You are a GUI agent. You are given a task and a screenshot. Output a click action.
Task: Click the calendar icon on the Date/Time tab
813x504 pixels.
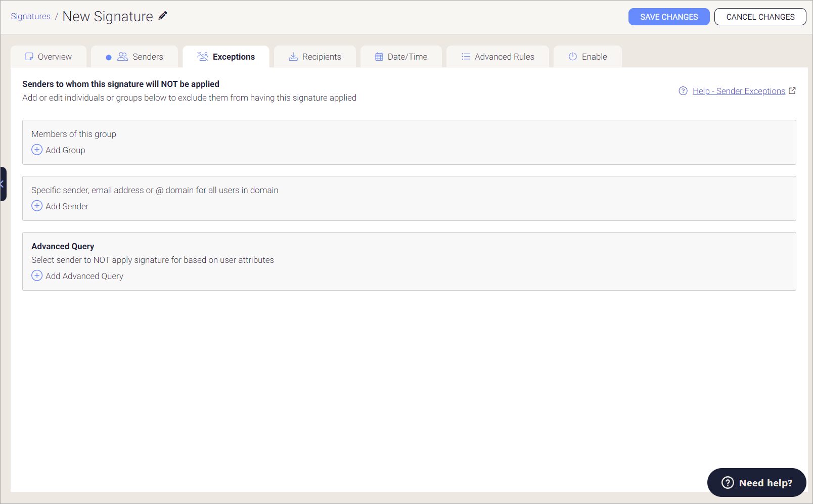(378, 57)
